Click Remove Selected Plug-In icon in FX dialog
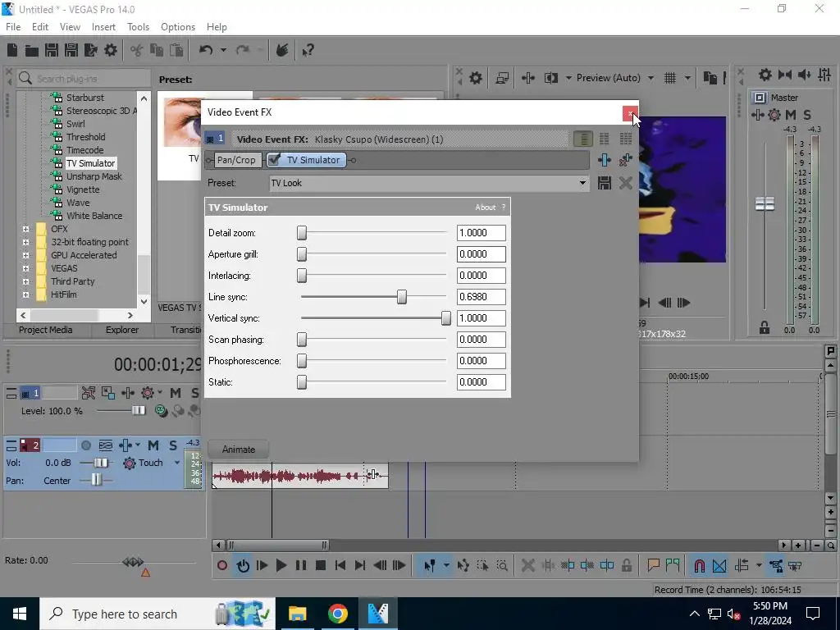 coord(625,160)
